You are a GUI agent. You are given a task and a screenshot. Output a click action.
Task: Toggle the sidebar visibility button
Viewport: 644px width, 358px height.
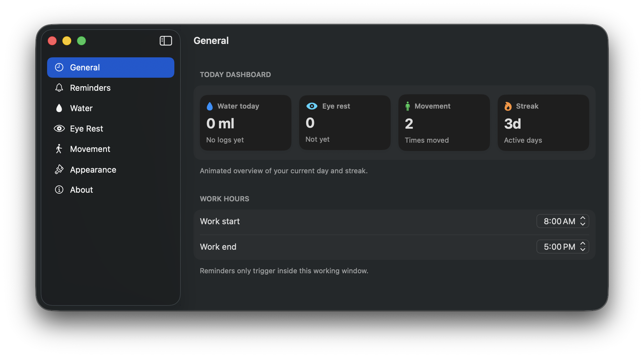[x=165, y=41]
